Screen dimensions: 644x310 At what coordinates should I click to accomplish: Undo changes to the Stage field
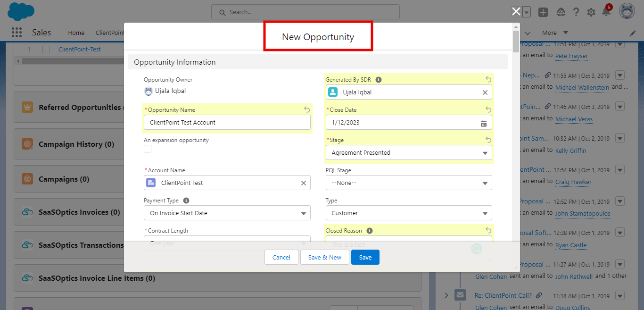click(488, 140)
